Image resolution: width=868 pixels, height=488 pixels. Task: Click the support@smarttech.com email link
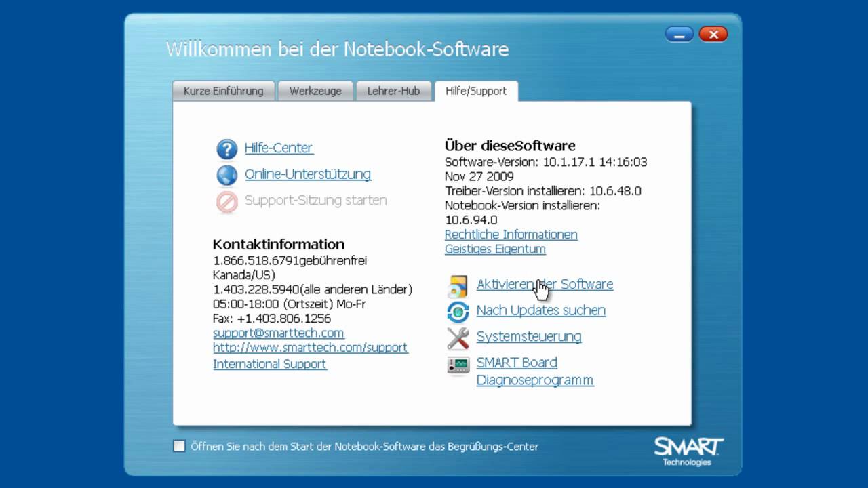click(278, 333)
